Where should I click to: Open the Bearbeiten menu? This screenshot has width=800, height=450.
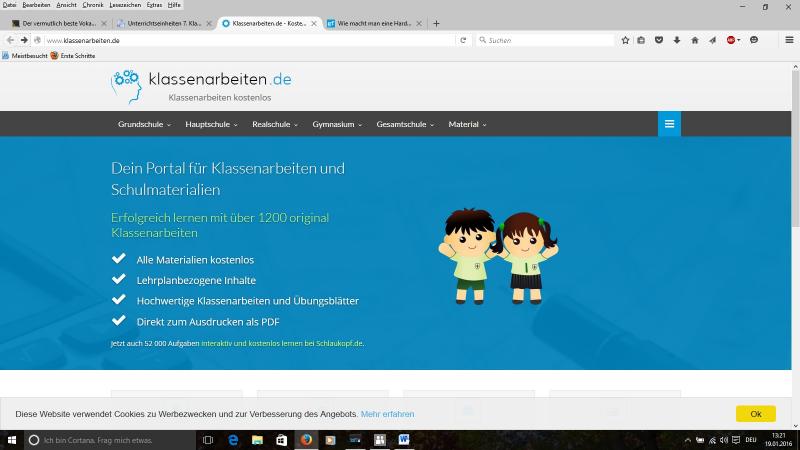pyautogui.click(x=36, y=5)
